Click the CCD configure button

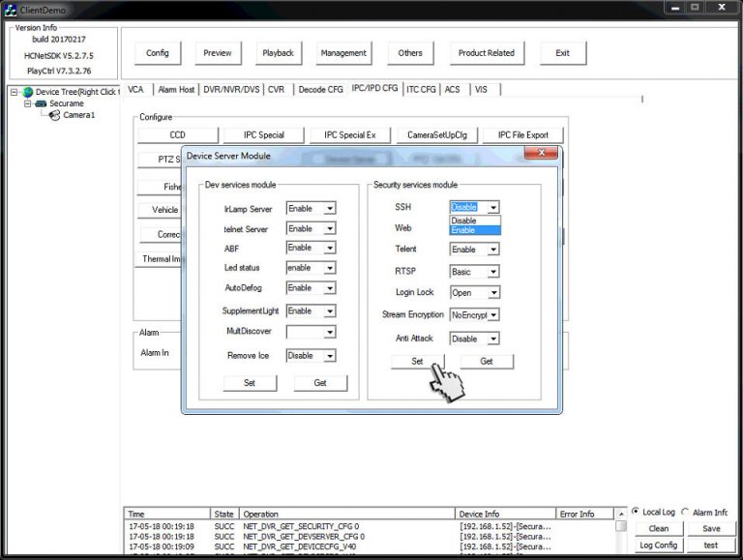point(178,135)
